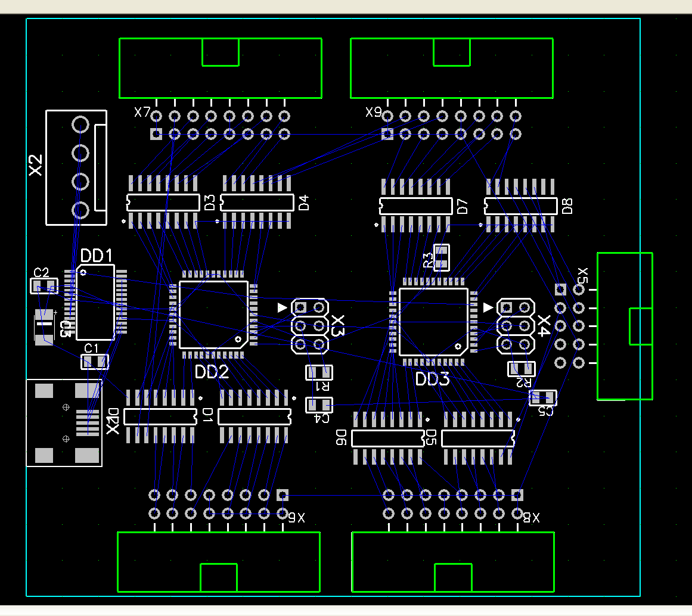Select resistor R3 footprint

[442, 258]
